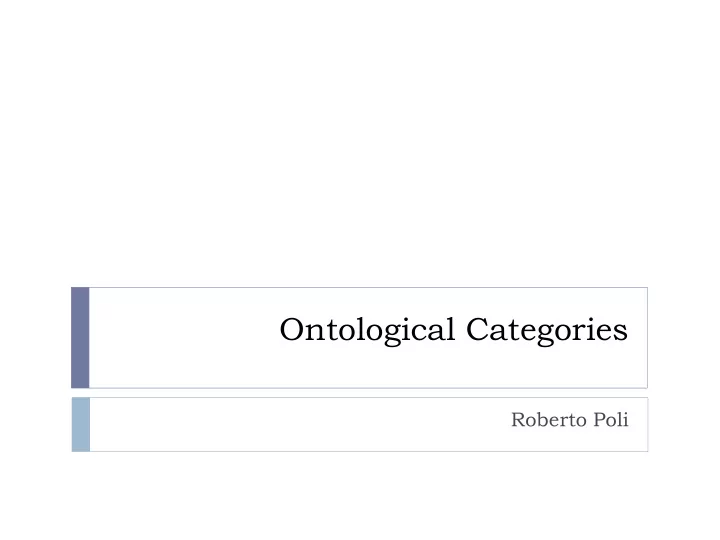Select the word "Ontological" in the title
The width and height of the screenshot is (720, 540).
(367, 330)
